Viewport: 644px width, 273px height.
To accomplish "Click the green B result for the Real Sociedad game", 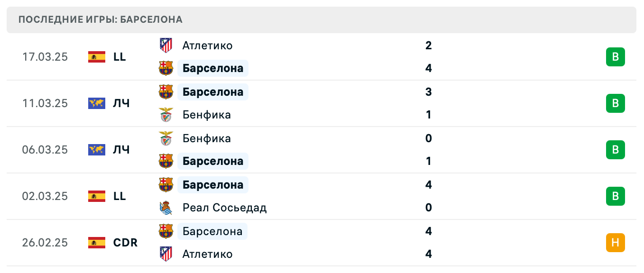I will 616,196.
